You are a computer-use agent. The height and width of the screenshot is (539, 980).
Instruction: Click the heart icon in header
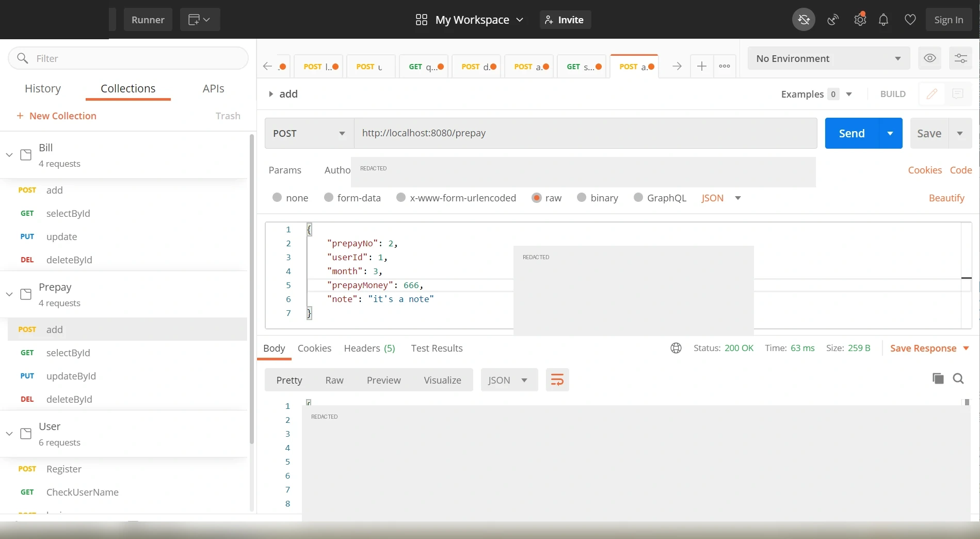point(910,20)
